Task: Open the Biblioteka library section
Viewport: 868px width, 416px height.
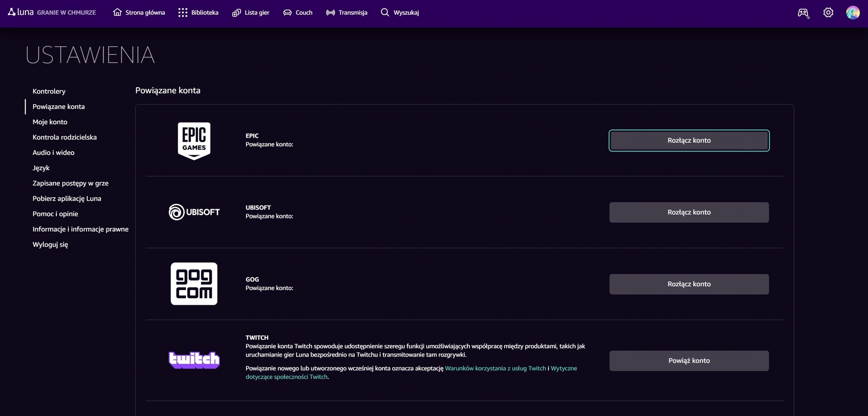Action: click(x=198, y=13)
